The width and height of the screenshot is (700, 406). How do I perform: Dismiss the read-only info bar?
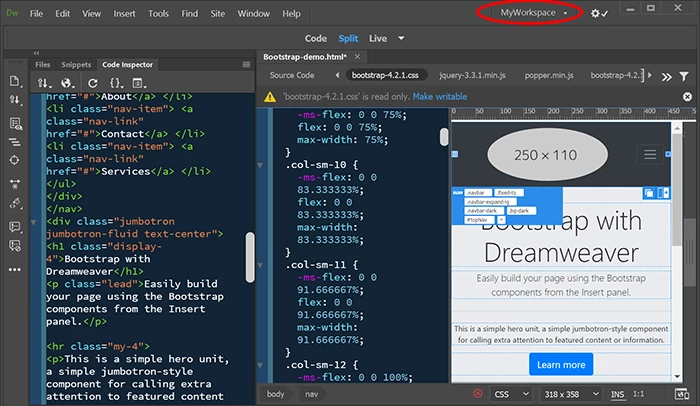[x=688, y=96]
